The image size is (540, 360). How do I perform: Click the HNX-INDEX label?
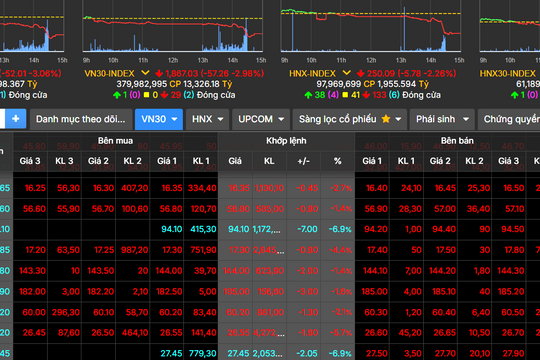point(312,73)
